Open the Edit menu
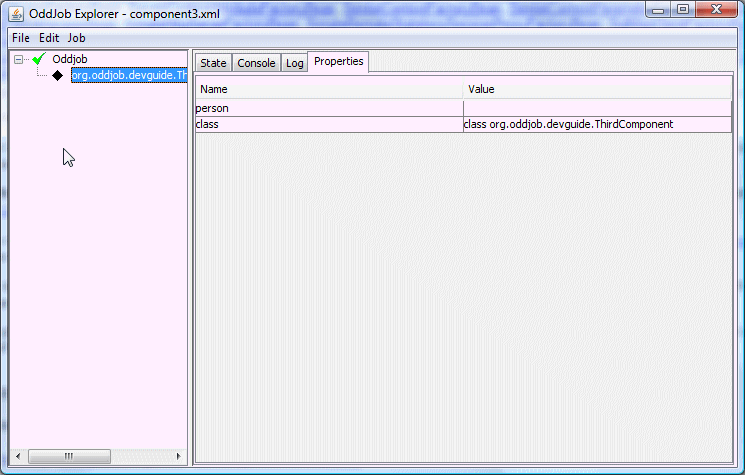The image size is (745, 475). click(x=49, y=37)
